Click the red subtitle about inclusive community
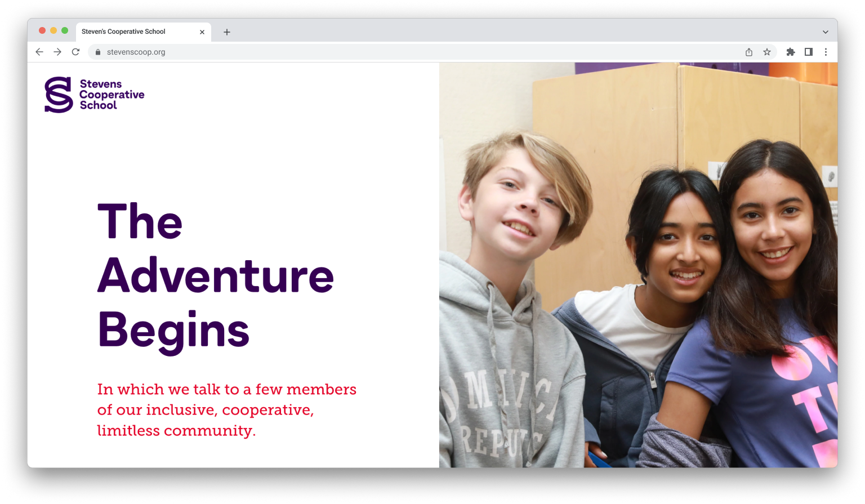This screenshot has height=504, width=865. (x=226, y=410)
